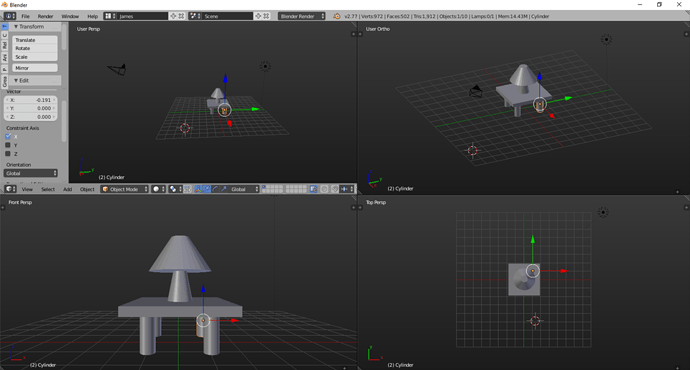Click the Info editor type icon

[x=10, y=16]
